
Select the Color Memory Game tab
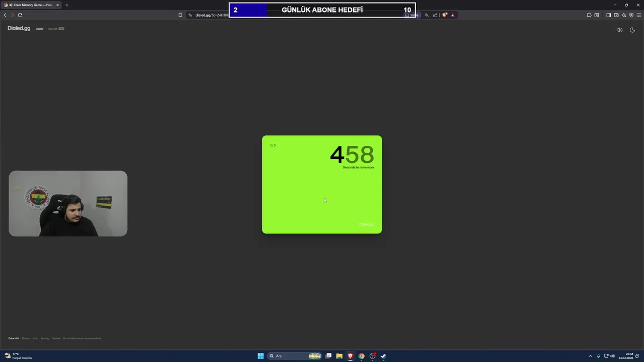click(30, 5)
